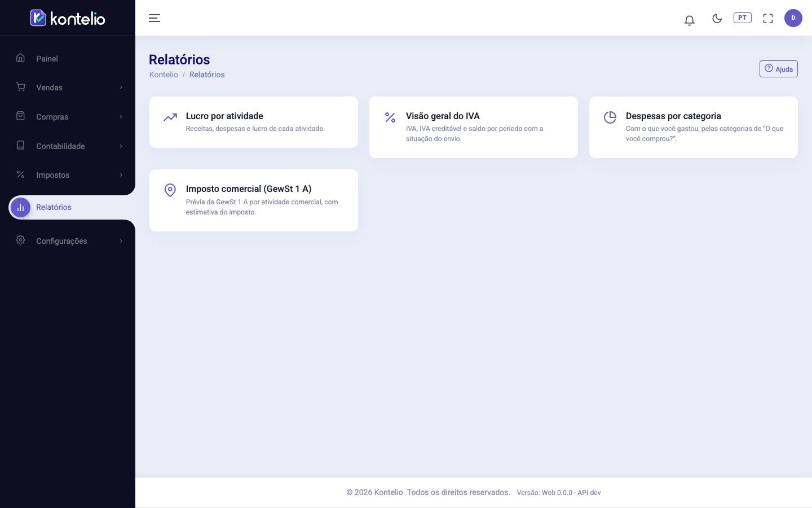
Task: Open the Despesas por categoria report
Action: 694,127
